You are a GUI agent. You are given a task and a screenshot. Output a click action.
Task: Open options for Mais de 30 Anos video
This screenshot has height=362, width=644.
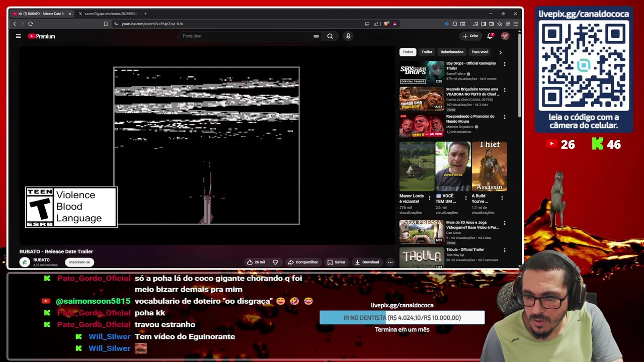[505, 223]
